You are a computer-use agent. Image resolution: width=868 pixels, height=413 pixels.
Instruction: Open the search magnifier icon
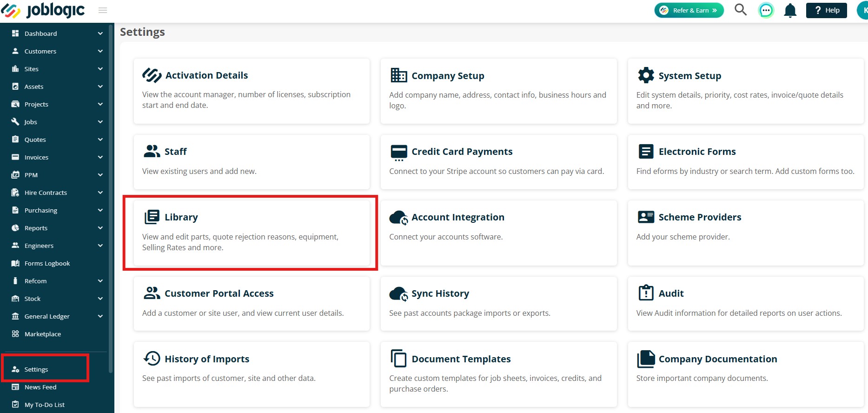(741, 10)
